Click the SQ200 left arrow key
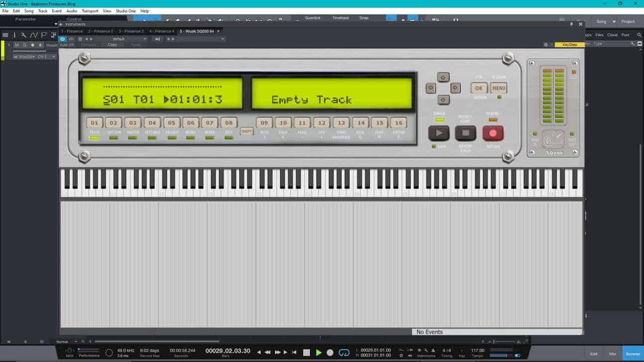Screen dimensions: 644x362 tap(431, 88)
